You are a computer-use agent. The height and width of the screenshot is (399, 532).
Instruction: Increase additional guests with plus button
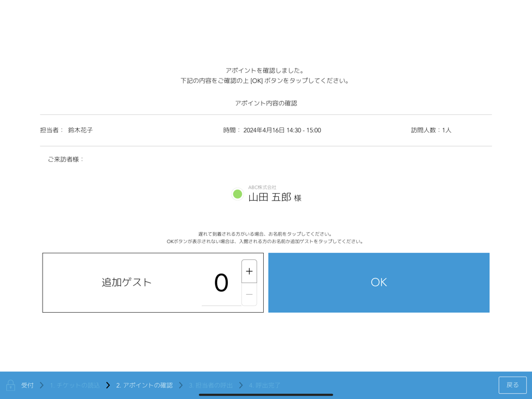[249, 271]
